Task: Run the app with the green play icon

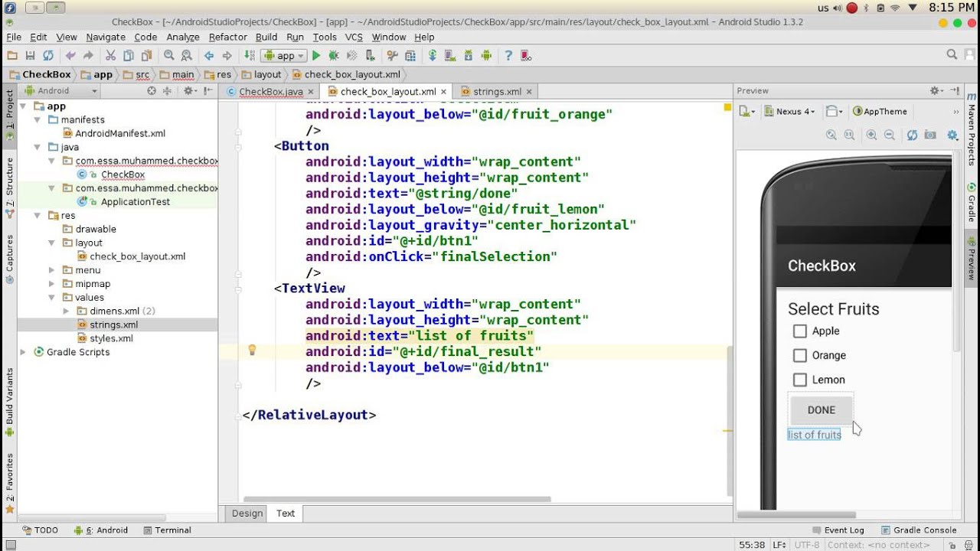Action: point(315,56)
